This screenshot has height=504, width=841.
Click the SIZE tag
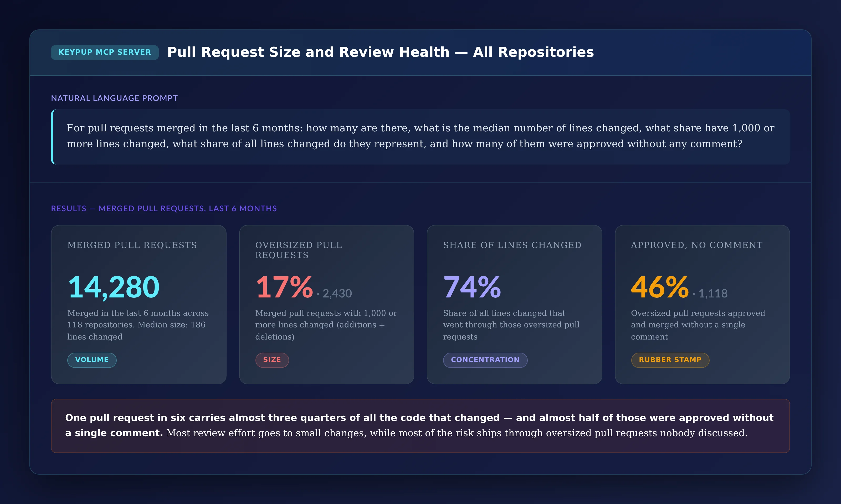point(272,360)
